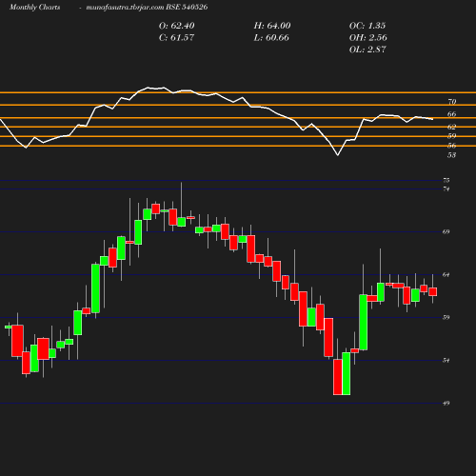Image resolution: width=476 pixels, height=476 pixels.
Task: Click the 'OH: 2.56' reading
Action: (x=368, y=38)
